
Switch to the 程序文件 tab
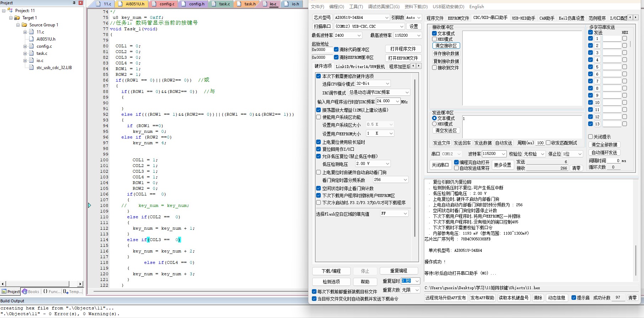click(x=435, y=18)
